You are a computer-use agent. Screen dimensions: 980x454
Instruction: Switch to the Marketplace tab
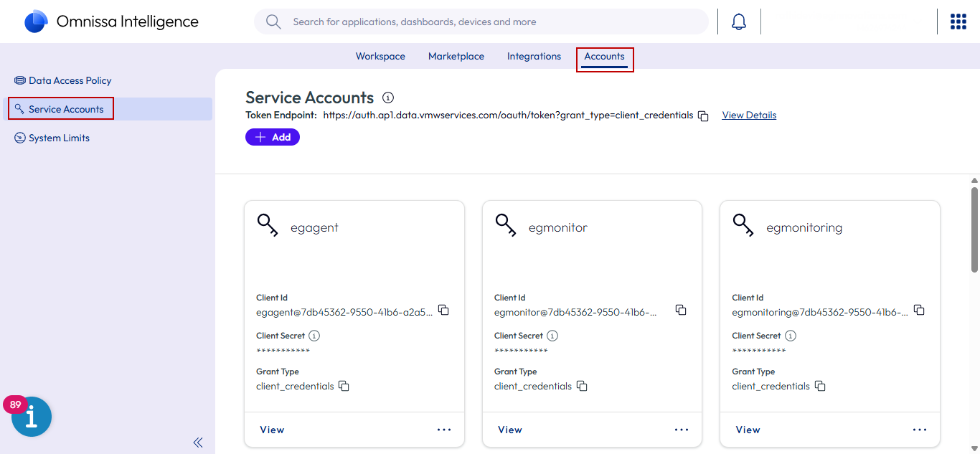point(456,57)
